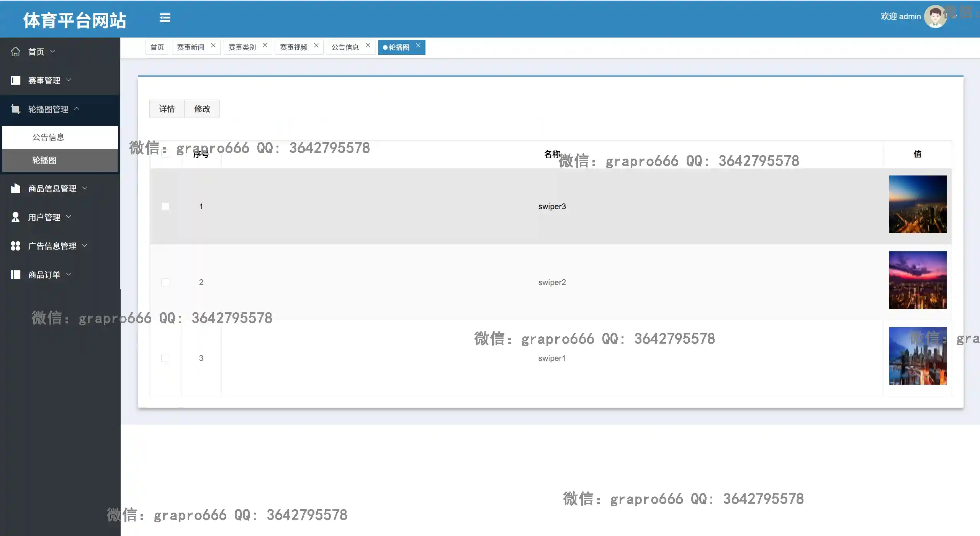Click the 轮播图管理 crop icon
This screenshot has width=980, height=536.
(x=15, y=109)
